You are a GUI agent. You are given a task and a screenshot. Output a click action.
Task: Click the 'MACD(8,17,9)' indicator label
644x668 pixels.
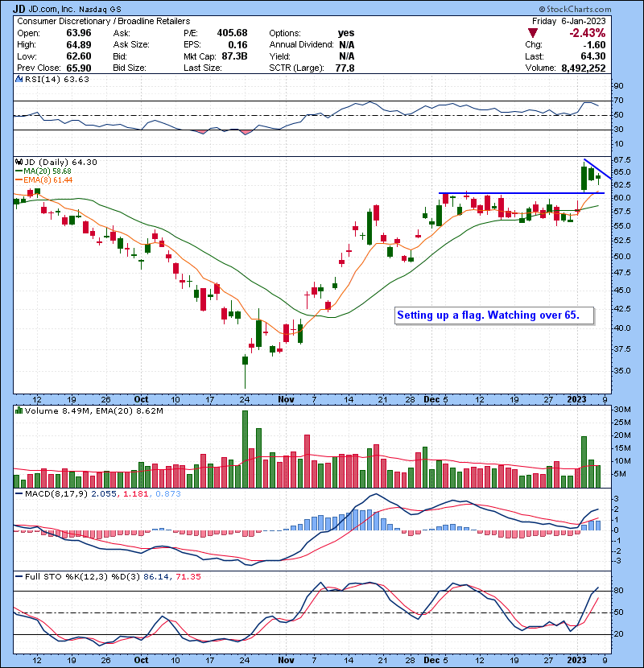point(56,493)
